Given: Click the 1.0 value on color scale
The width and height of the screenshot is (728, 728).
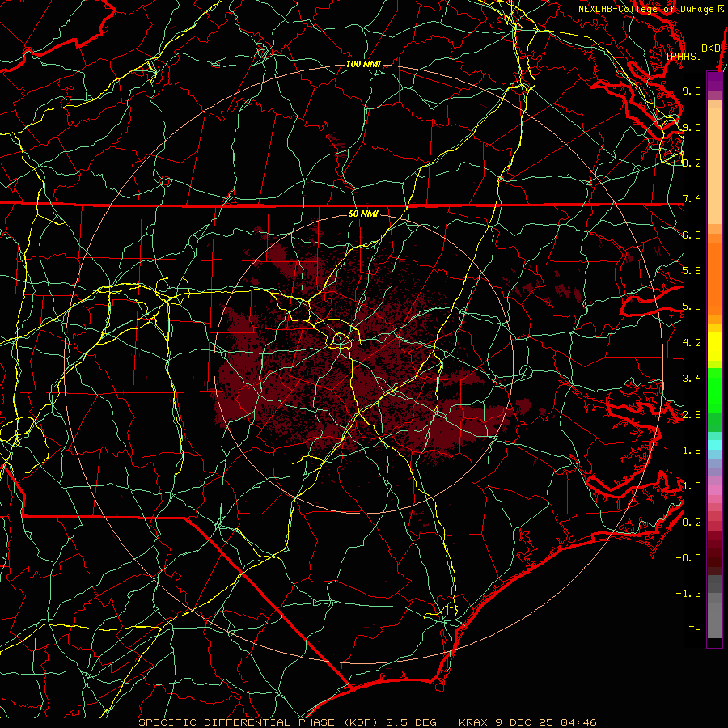Looking at the screenshot, I should click(692, 486).
